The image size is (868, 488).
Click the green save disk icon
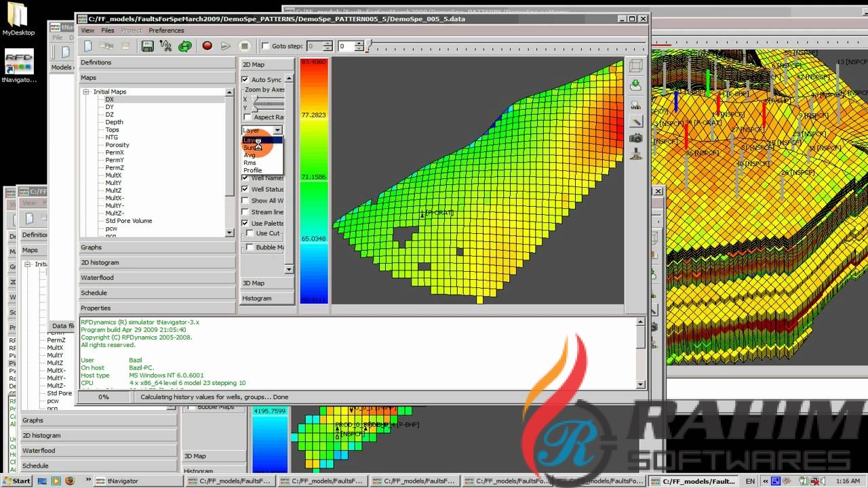[x=147, y=46]
